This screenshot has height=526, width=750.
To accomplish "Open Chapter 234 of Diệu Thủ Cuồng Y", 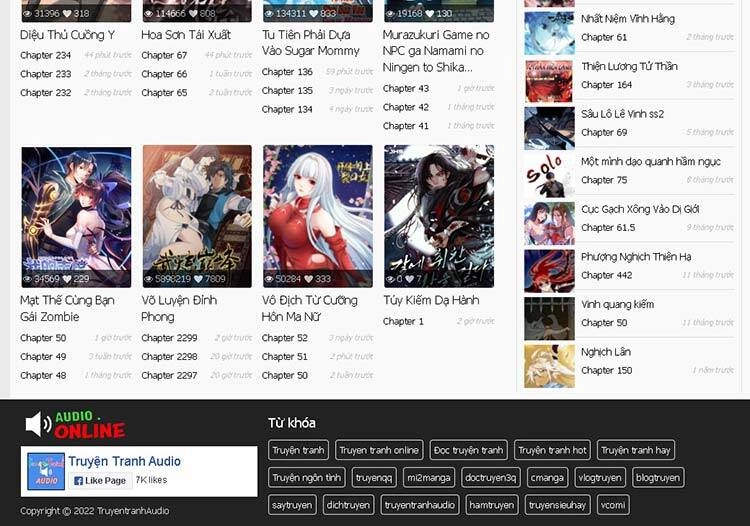I will pyautogui.click(x=45, y=55).
